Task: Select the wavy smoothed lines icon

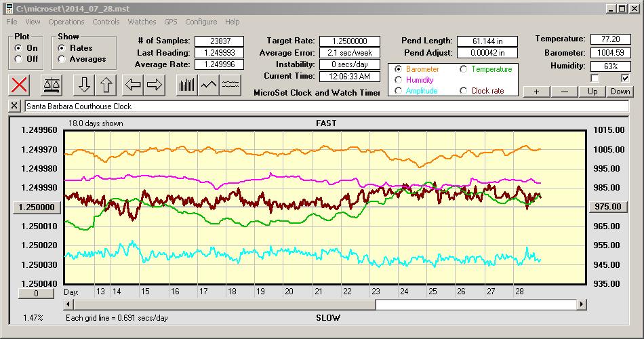Action: click(230, 85)
